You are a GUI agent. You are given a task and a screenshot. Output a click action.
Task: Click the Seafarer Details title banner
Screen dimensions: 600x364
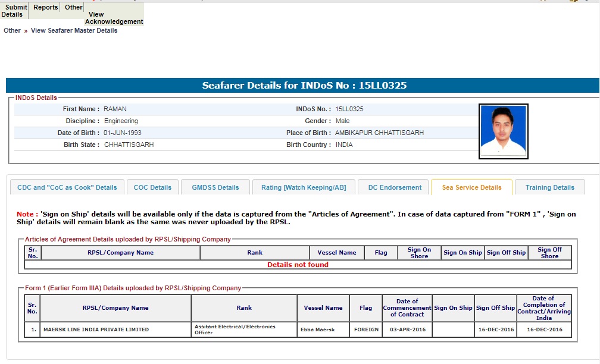point(304,86)
